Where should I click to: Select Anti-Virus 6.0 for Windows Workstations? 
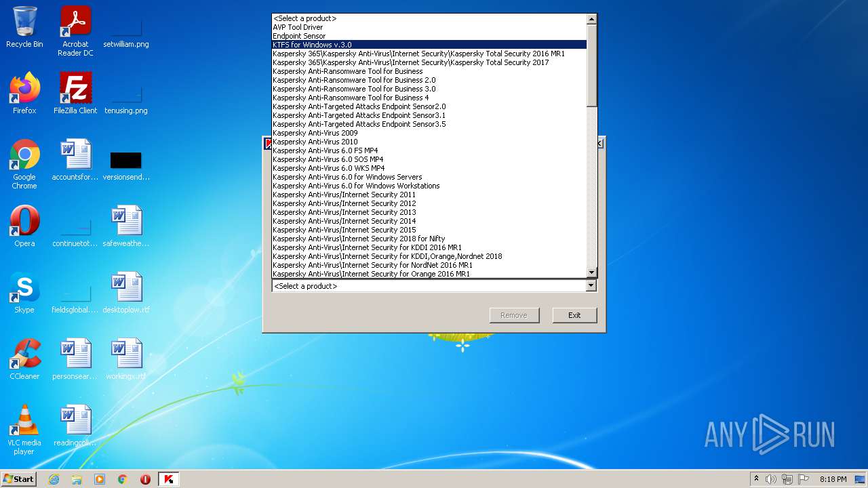[429, 186]
